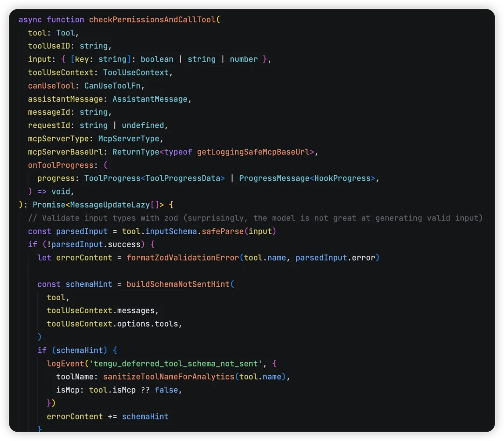The image size is (504, 441).
Task: Click 'getLoggingSafeMcpBaseUrl' identifier
Action: (x=253, y=152)
